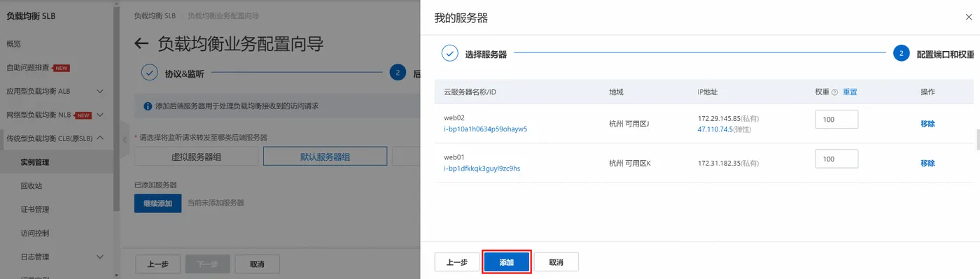Click the step 2 circle for 配置端口和权重
This screenshot has width=980, height=279.
[x=902, y=54]
